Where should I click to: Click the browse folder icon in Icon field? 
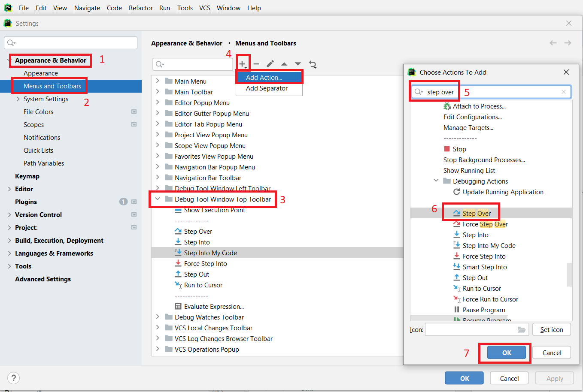522,329
